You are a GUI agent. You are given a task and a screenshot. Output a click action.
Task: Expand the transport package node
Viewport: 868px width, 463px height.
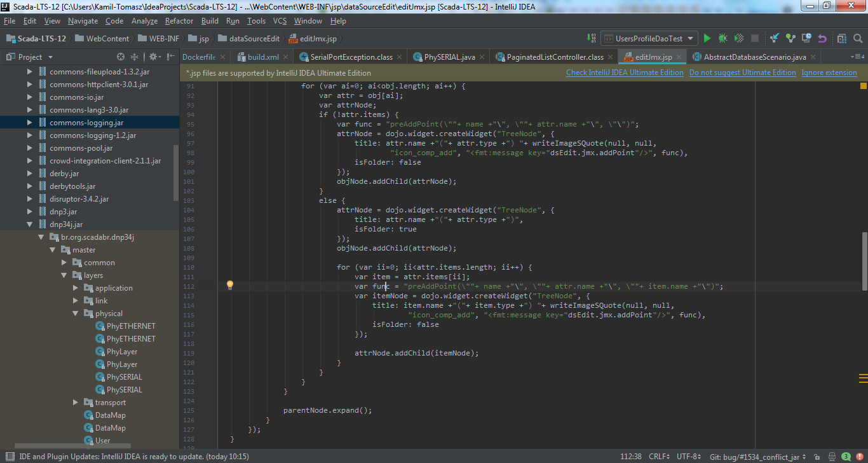[75, 402]
